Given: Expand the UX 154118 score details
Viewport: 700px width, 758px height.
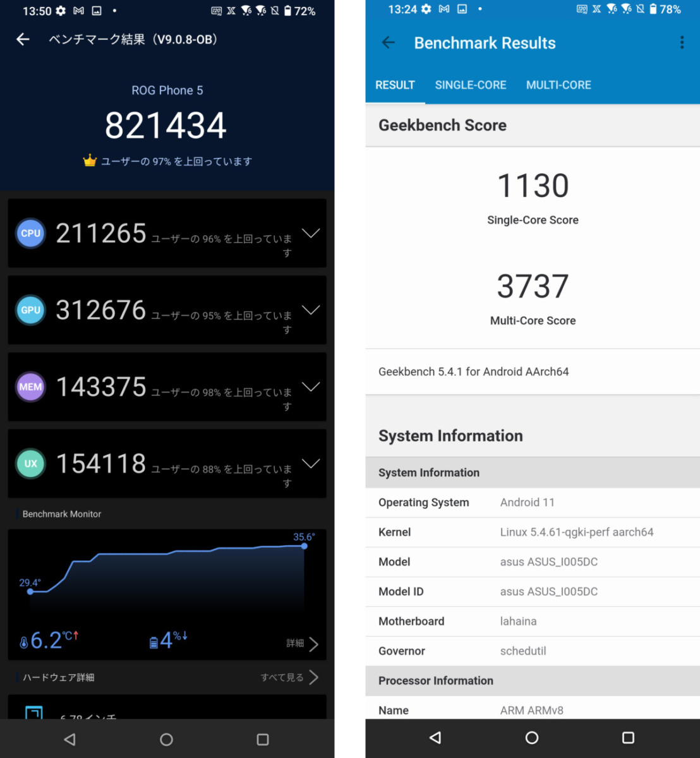Looking at the screenshot, I should [x=310, y=463].
